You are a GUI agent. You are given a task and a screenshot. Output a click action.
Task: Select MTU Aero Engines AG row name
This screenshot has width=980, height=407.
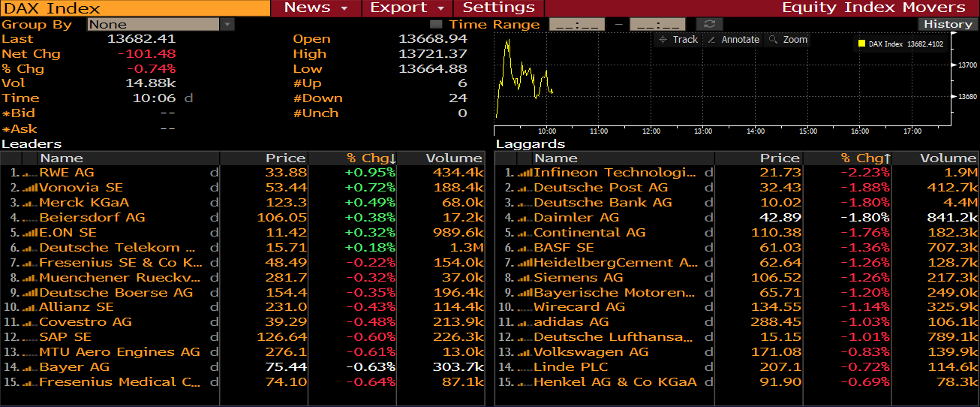click(119, 352)
